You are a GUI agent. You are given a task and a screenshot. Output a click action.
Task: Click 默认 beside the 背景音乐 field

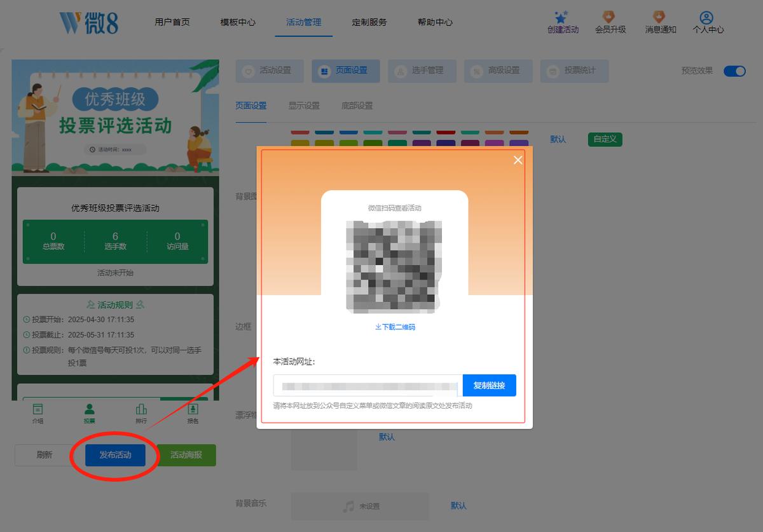458,506
